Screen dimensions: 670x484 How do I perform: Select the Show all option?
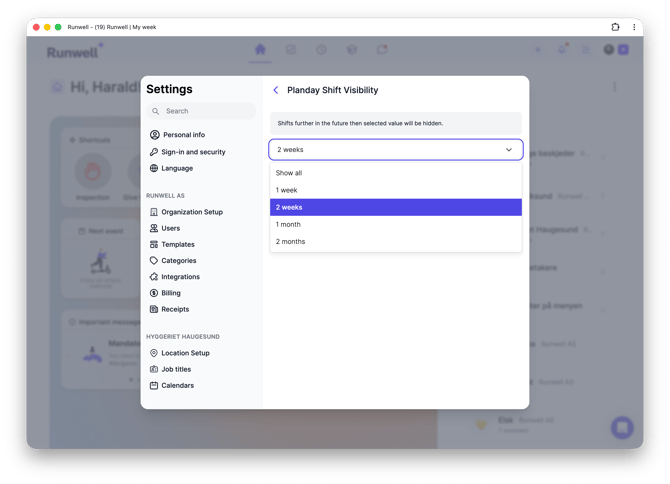396,173
